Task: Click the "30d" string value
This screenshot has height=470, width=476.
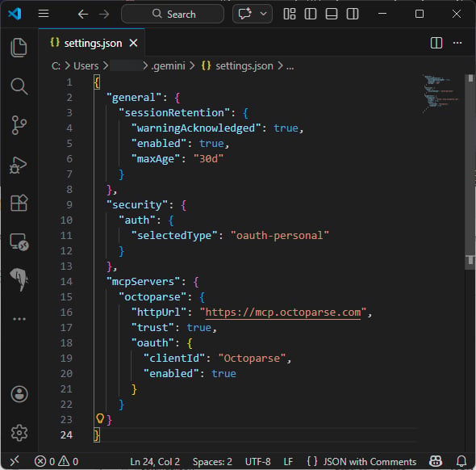Action: [209, 159]
